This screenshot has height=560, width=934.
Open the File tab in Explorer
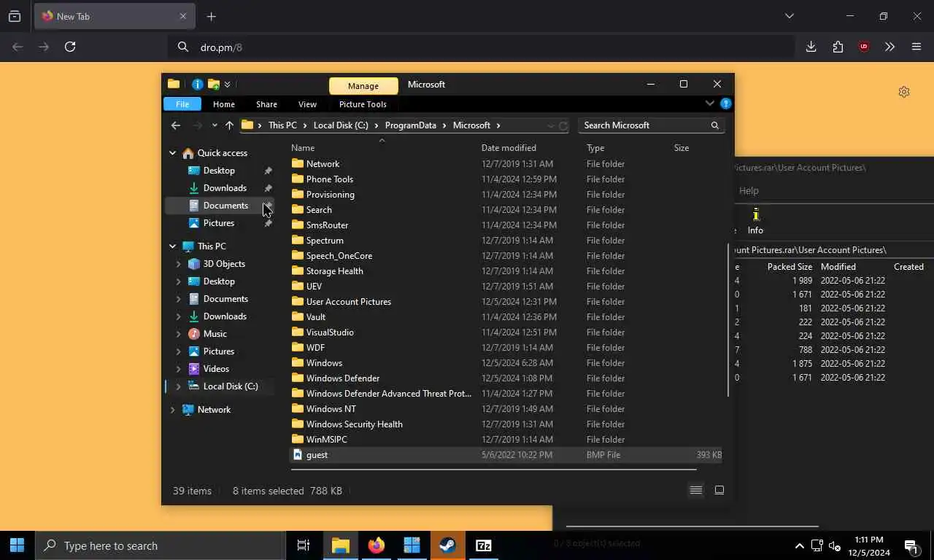pyautogui.click(x=182, y=104)
